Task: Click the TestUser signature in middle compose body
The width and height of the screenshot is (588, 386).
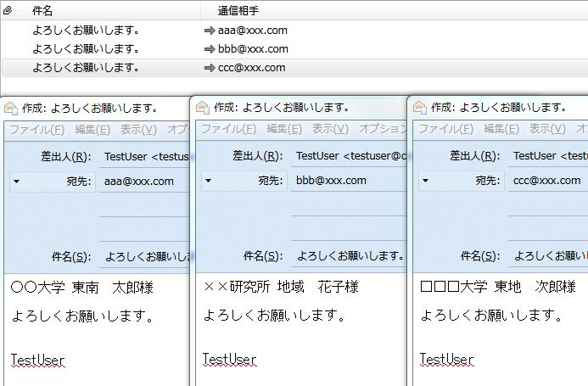Action: 229,360
